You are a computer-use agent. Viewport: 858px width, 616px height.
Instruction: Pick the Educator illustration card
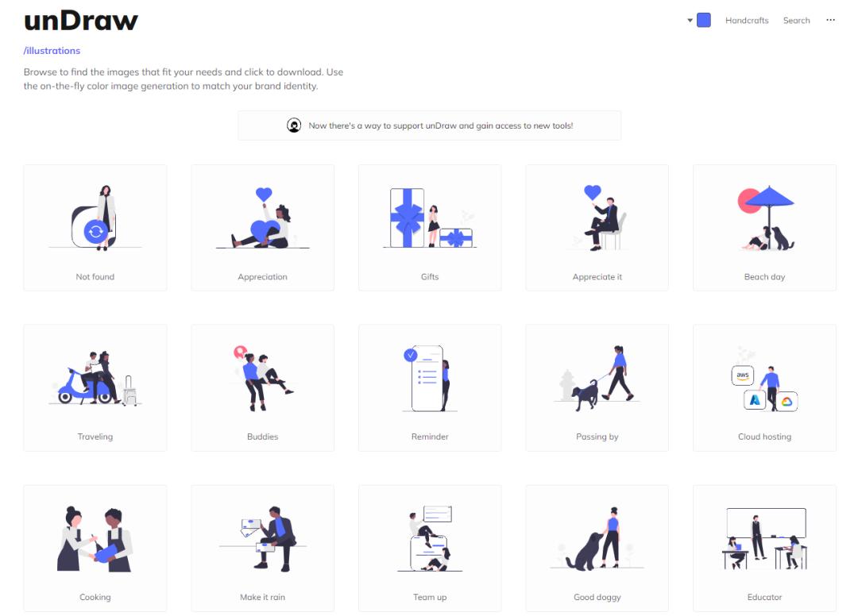(x=764, y=549)
